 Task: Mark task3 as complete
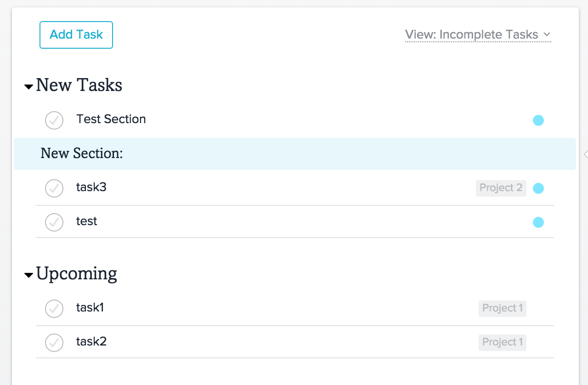(x=54, y=188)
